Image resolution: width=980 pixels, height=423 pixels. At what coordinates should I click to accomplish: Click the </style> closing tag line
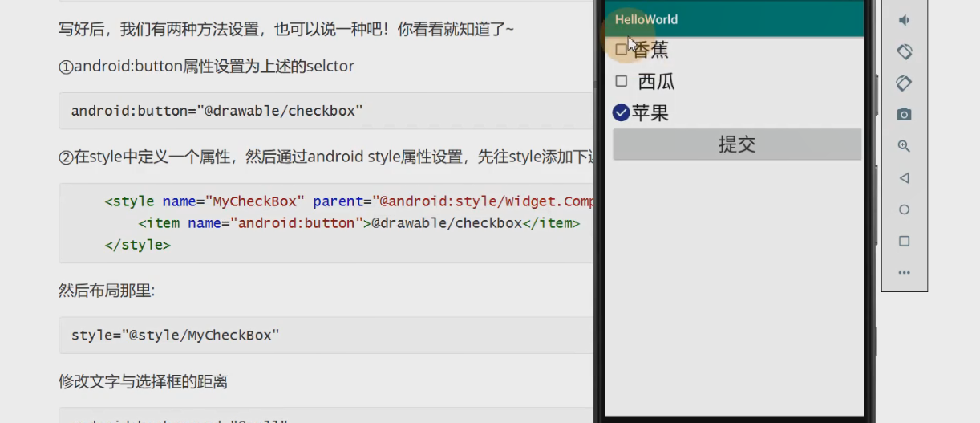137,245
